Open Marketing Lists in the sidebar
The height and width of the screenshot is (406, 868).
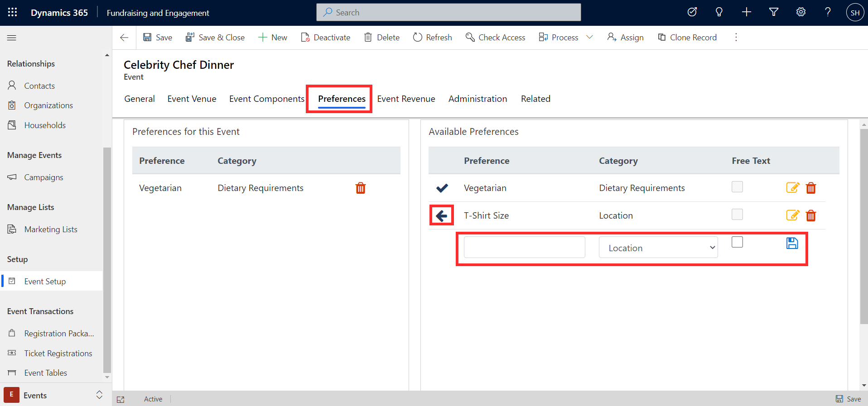(52, 229)
